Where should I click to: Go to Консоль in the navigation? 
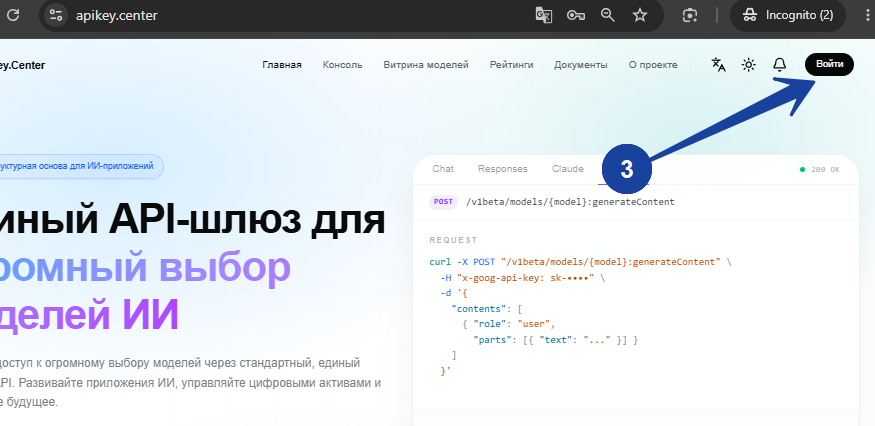[x=343, y=65]
